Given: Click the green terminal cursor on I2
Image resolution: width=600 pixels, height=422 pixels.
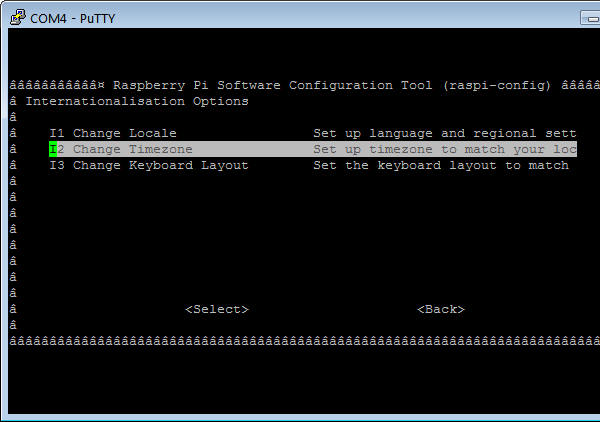Looking at the screenshot, I should point(53,149).
